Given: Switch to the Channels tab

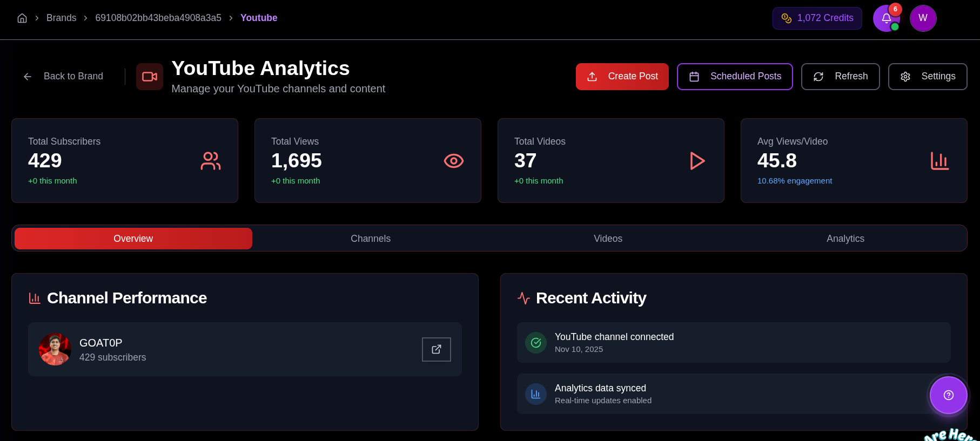Looking at the screenshot, I should coord(371,239).
